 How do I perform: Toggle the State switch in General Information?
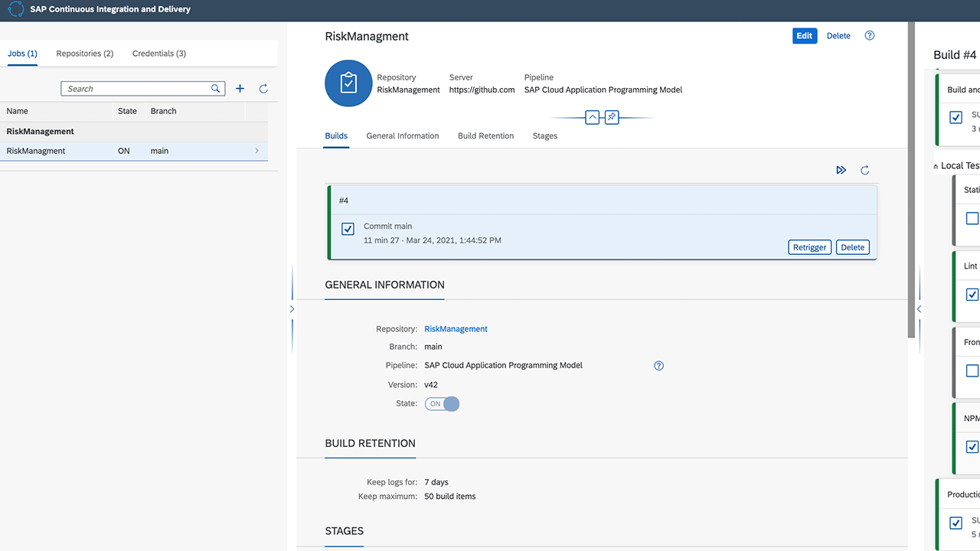point(442,403)
